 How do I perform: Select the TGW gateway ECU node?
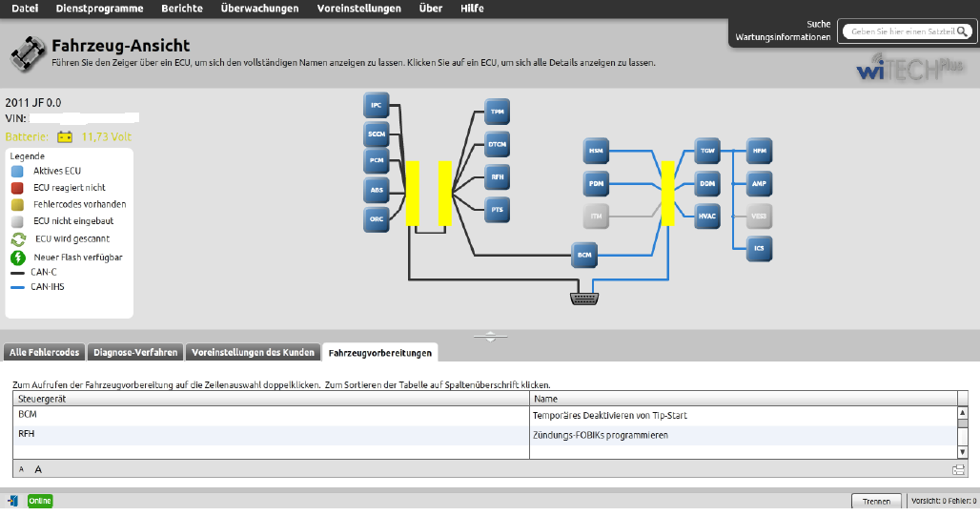coord(707,151)
